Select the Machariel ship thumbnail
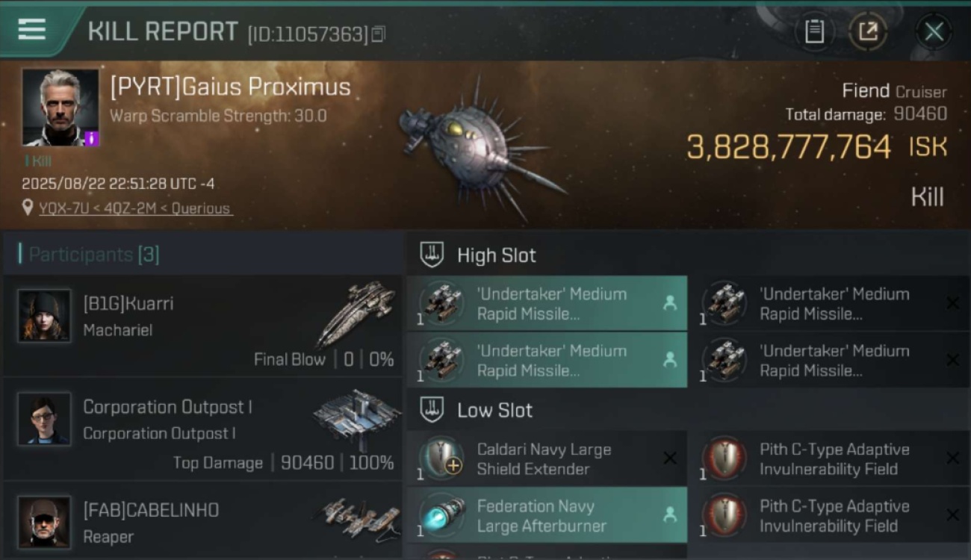 coord(356,314)
